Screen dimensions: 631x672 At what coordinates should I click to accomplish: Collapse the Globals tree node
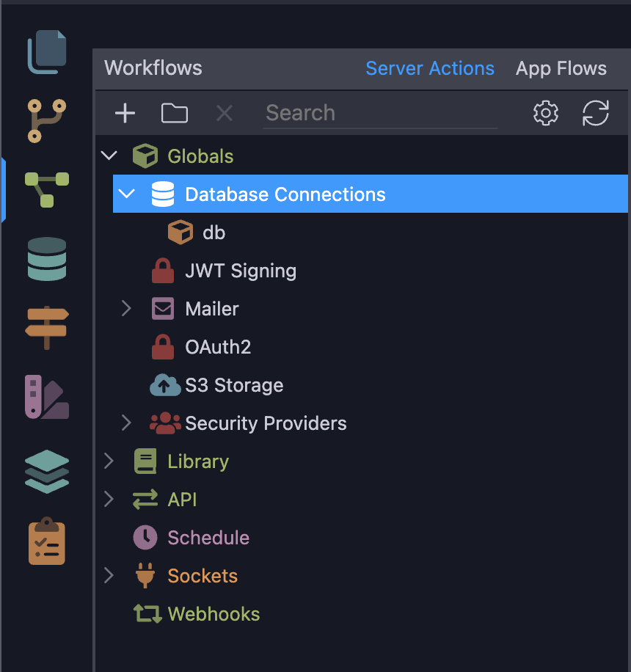[109, 156]
